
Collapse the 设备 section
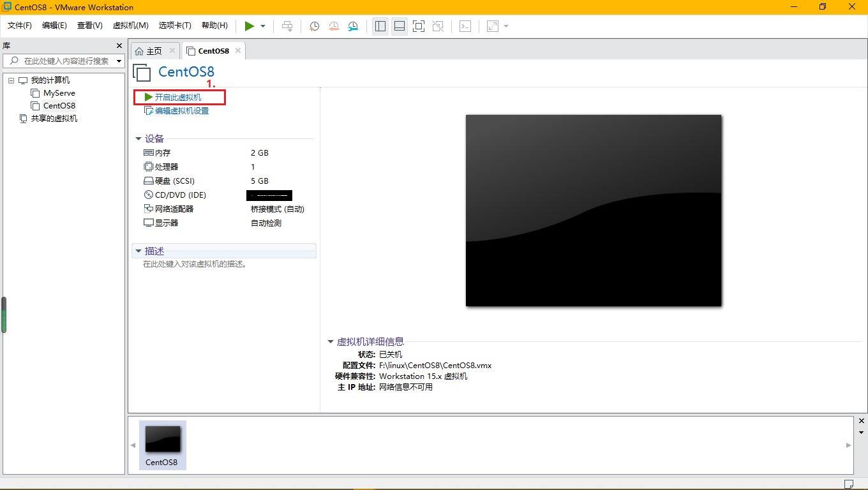(138, 138)
